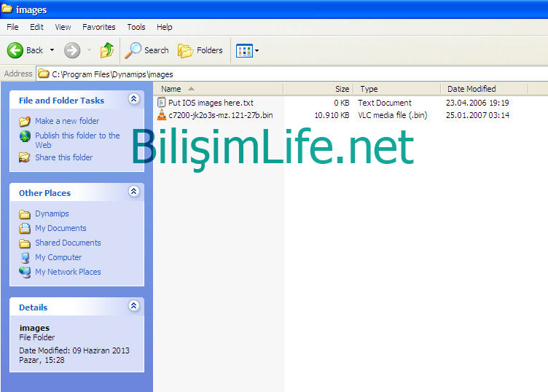Go up one folder level icon

coord(106,50)
